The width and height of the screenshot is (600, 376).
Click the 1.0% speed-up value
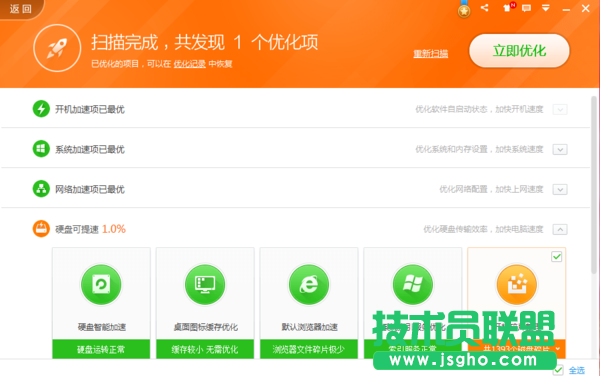pyautogui.click(x=114, y=229)
